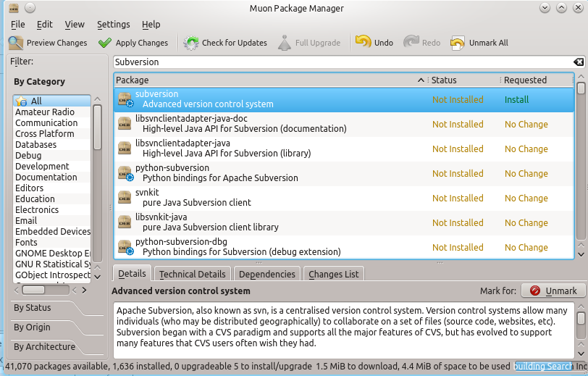
Task: Expand the By Status filter section
Action: click(x=33, y=308)
